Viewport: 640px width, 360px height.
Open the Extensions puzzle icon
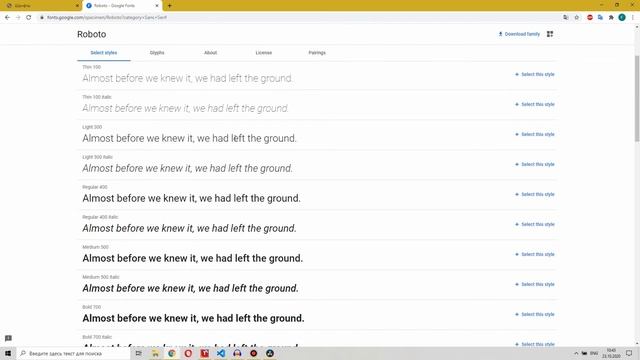click(611, 18)
